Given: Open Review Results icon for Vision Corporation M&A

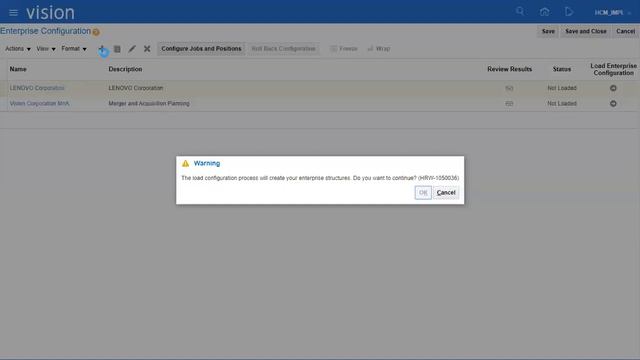Looking at the screenshot, I should (x=509, y=104).
